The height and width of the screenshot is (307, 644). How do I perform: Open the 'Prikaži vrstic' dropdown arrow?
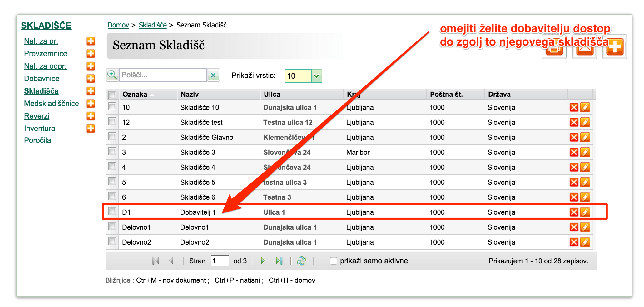click(316, 76)
